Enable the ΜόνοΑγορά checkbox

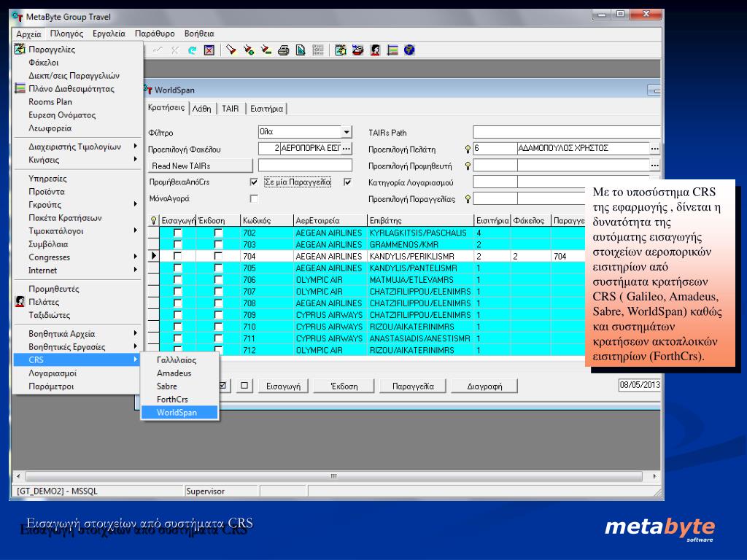click(x=254, y=198)
